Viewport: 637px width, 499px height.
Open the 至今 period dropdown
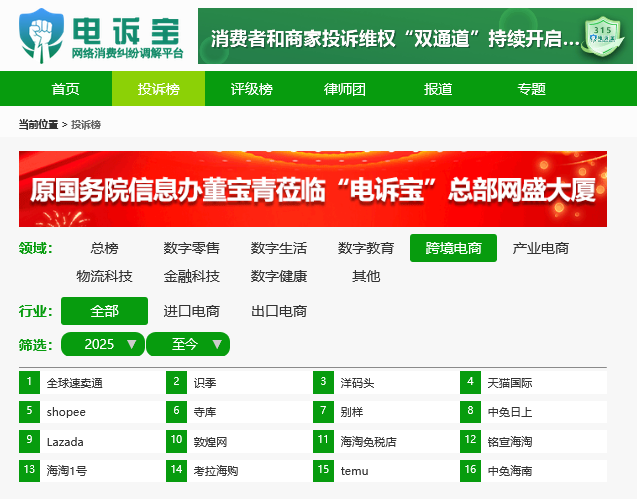point(188,344)
